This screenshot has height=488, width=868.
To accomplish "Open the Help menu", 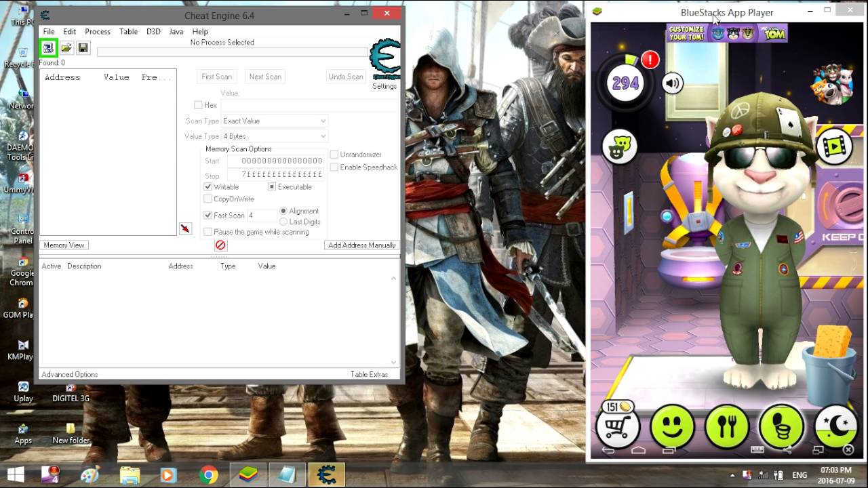I will tap(200, 31).
